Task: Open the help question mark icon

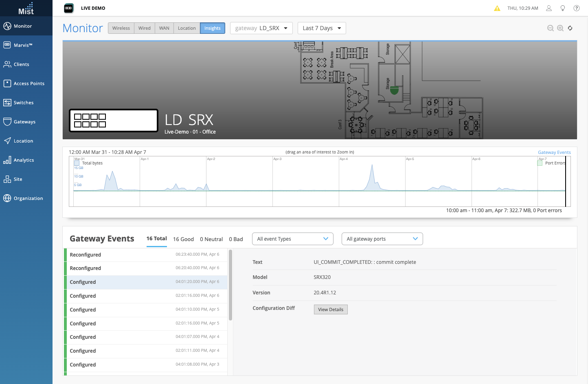Action: coord(577,8)
